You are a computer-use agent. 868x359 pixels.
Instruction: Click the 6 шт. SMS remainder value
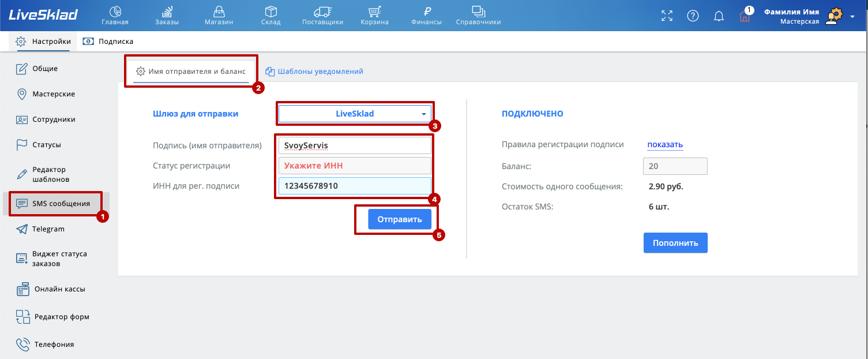click(x=659, y=207)
